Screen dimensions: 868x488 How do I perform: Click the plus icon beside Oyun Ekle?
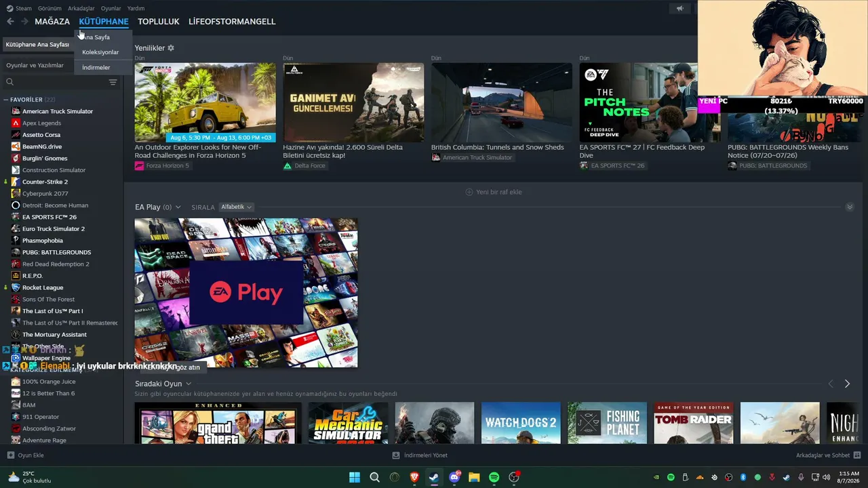click(x=10, y=455)
